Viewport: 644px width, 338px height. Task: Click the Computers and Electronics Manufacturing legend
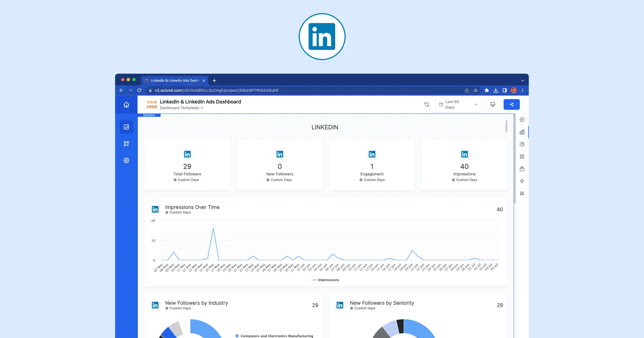tap(274, 336)
